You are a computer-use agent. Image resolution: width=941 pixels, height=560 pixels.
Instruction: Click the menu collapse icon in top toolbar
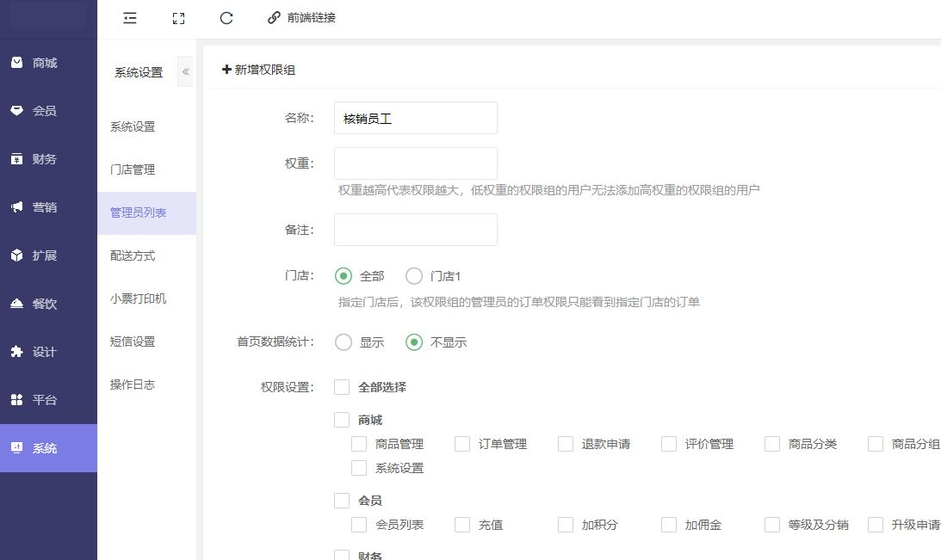[x=130, y=17]
